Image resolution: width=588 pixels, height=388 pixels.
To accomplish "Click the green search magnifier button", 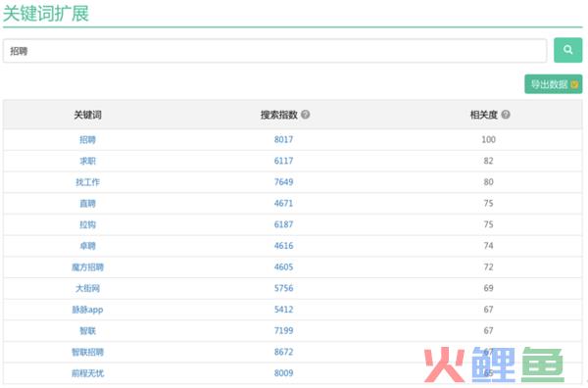I will coord(567,50).
